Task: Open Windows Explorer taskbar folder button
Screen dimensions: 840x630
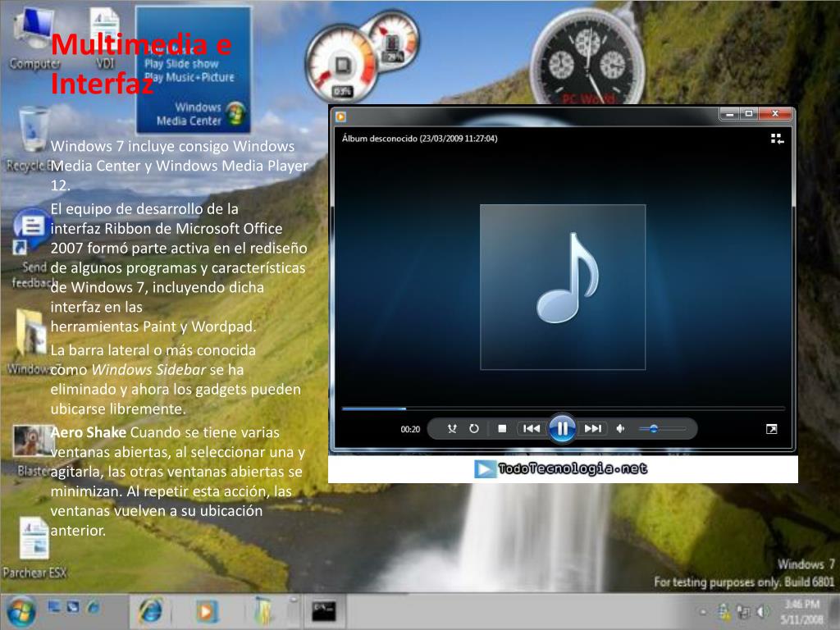Action: (262, 611)
